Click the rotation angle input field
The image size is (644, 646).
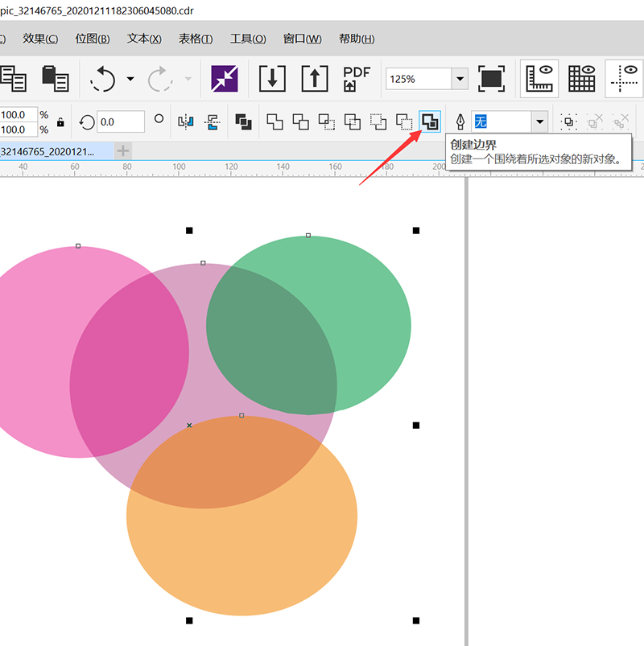120,121
